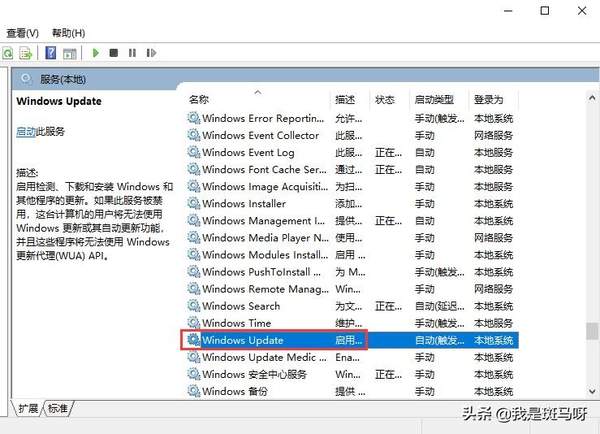Click the Pause service toolbar button
This screenshot has width=600, height=434.
[x=132, y=52]
